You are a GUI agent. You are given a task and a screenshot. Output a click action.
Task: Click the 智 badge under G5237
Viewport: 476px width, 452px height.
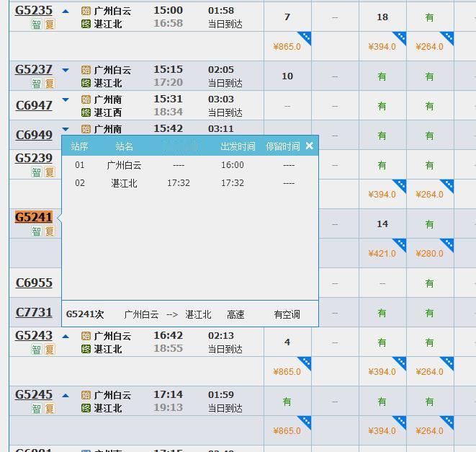pyautogui.click(x=37, y=84)
